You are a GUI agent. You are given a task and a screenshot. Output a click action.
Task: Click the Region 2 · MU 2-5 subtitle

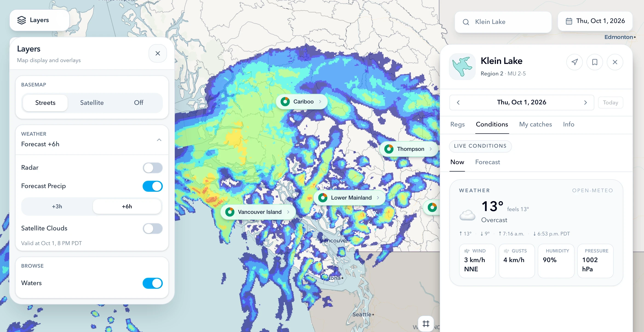point(503,74)
